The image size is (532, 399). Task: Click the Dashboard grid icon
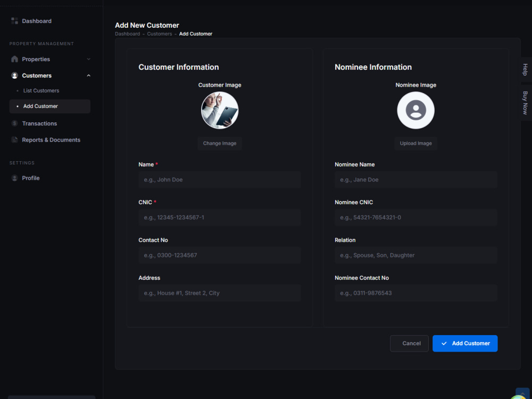point(14,21)
